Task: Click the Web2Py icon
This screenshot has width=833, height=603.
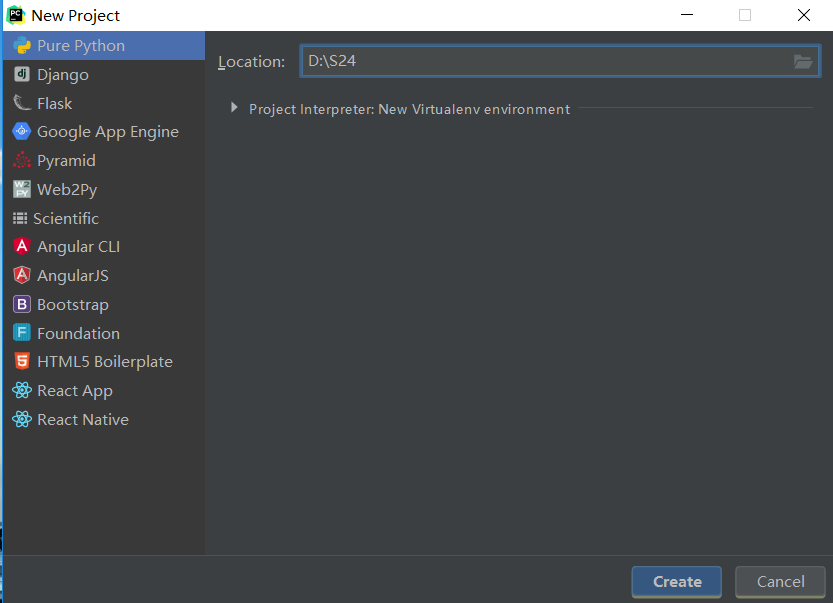Action: tap(22, 190)
